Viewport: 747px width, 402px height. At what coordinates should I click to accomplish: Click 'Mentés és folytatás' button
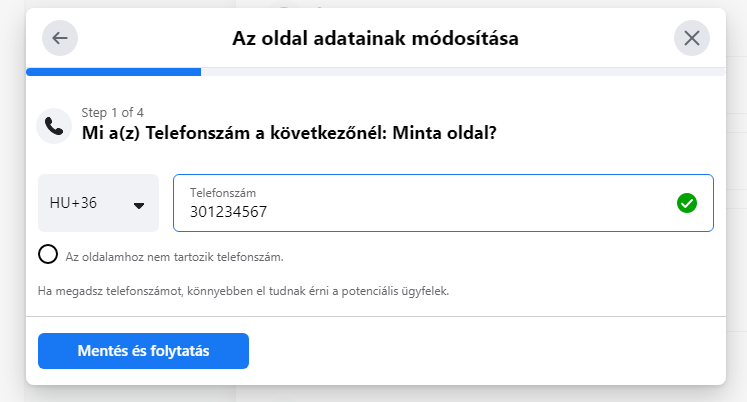tap(143, 351)
